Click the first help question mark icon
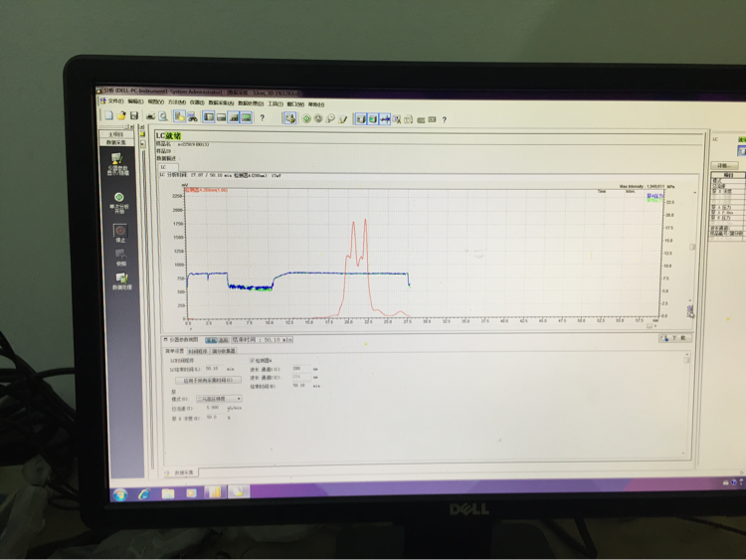The image size is (746, 560). tap(263, 117)
